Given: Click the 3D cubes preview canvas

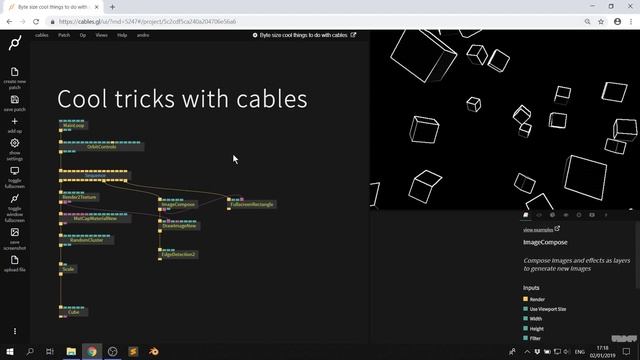Looking at the screenshot, I should point(505,120).
